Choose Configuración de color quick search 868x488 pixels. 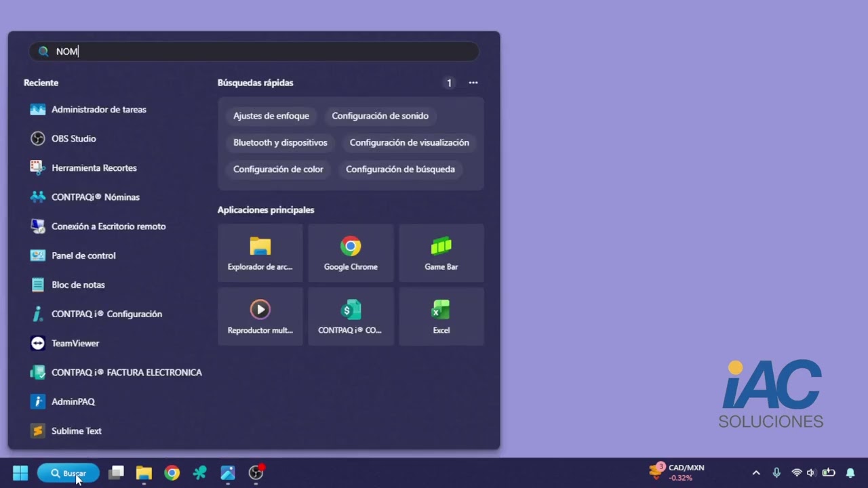coord(278,169)
